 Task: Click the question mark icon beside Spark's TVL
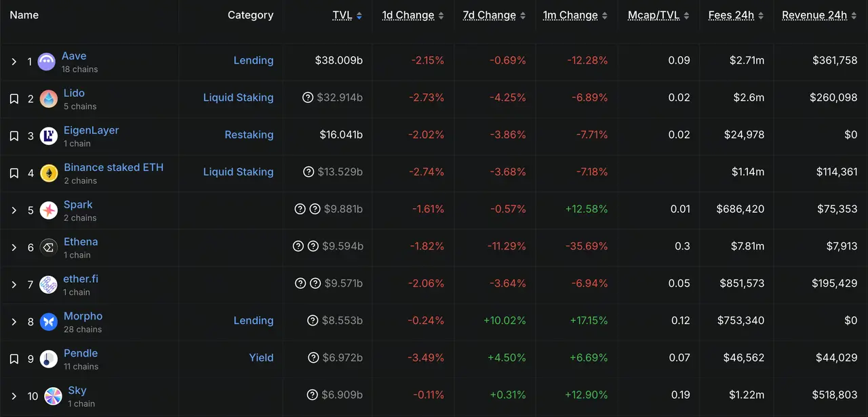[300, 209]
